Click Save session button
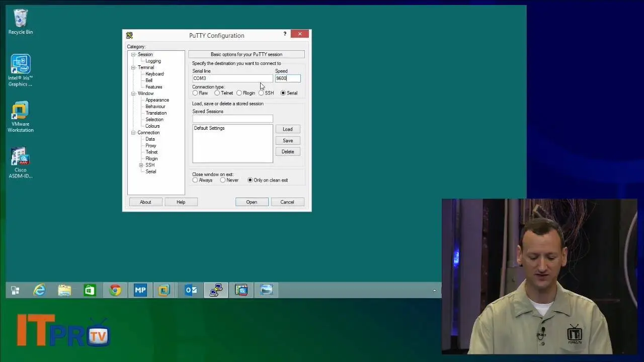The height and width of the screenshot is (362, 644). (x=288, y=141)
